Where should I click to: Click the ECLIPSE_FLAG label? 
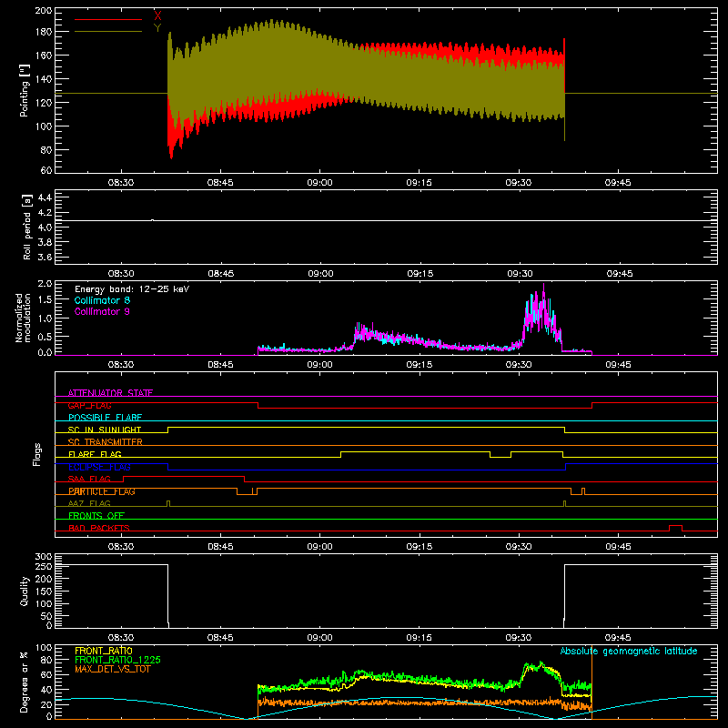[99, 467]
